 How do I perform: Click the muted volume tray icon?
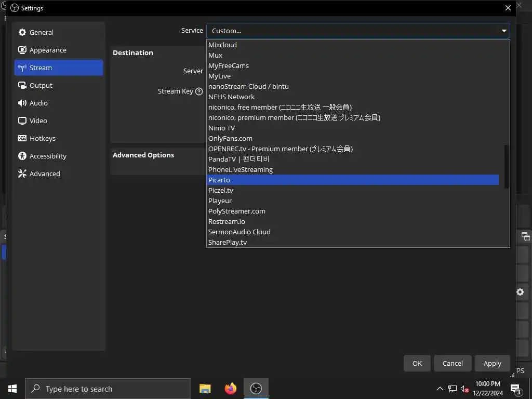(x=464, y=389)
